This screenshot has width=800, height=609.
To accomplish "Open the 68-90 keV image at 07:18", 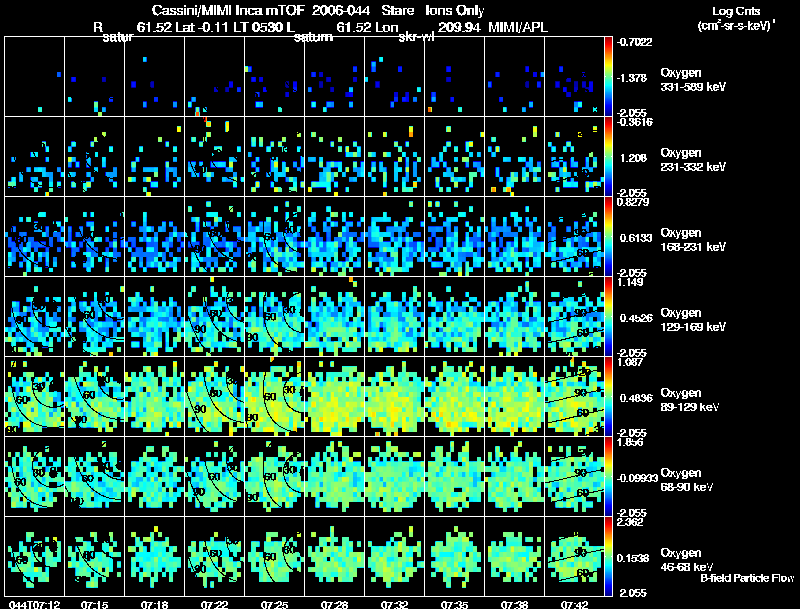I will tap(155, 476).
